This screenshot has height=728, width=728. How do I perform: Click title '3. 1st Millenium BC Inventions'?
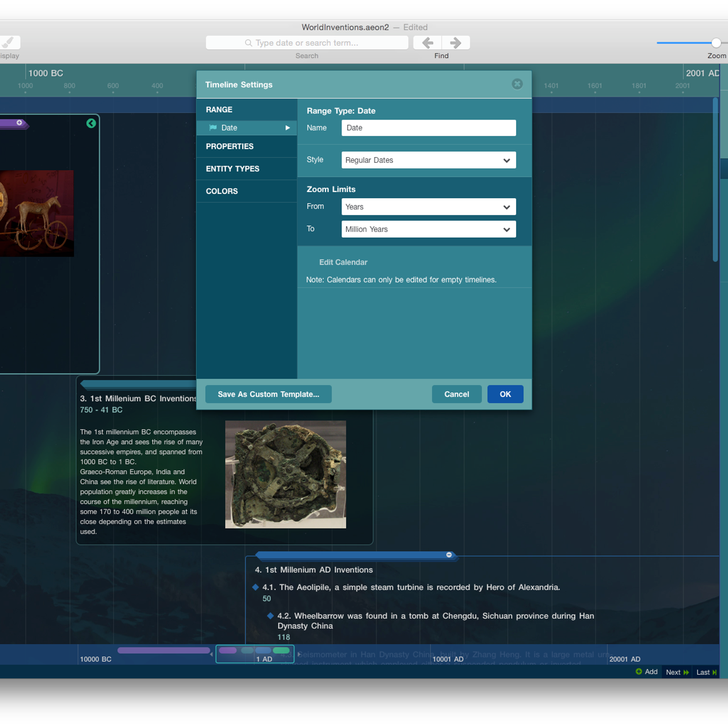138,398
